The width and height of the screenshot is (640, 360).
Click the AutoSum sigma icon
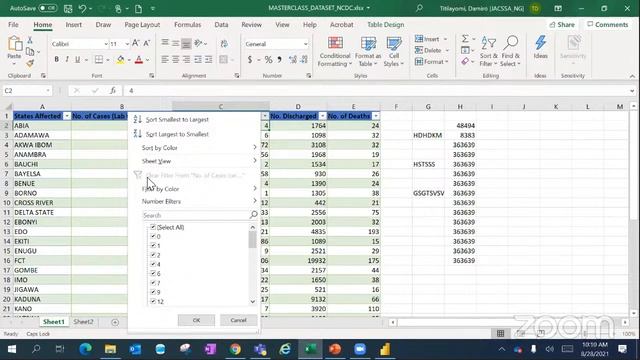coord(465,39)
